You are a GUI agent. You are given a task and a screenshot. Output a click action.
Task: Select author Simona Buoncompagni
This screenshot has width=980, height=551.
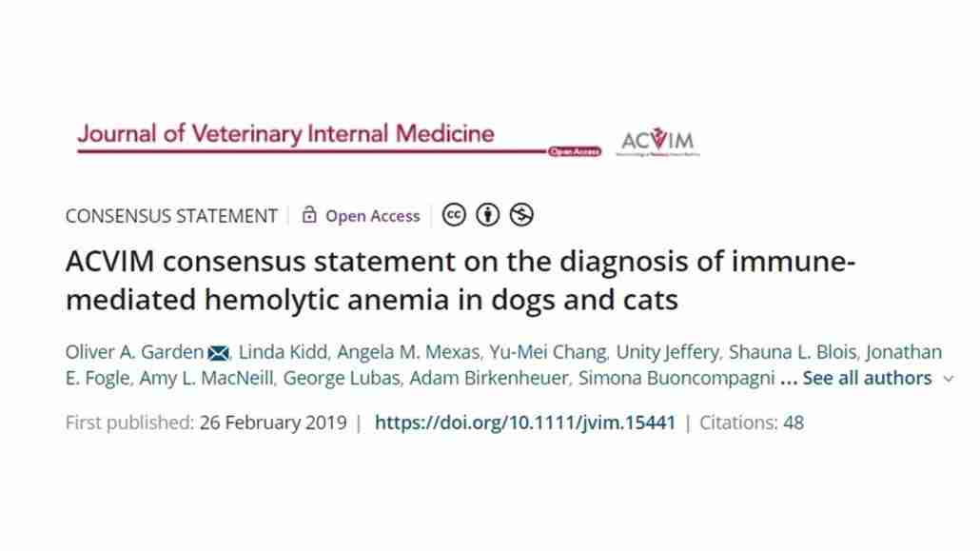(x=676, y=378)
